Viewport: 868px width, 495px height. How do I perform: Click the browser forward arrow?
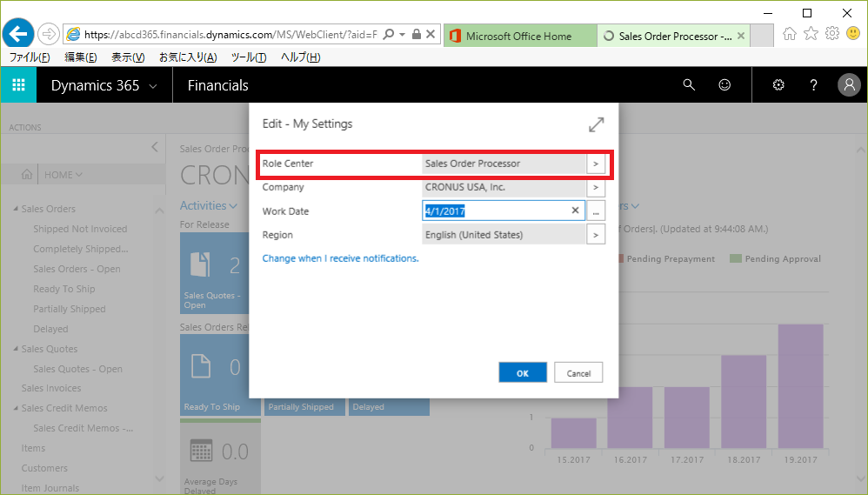tap(49, 34)
